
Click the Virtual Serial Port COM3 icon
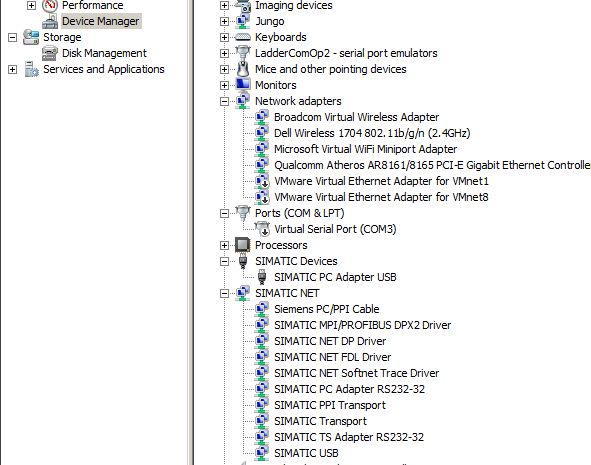coord(262,229)
